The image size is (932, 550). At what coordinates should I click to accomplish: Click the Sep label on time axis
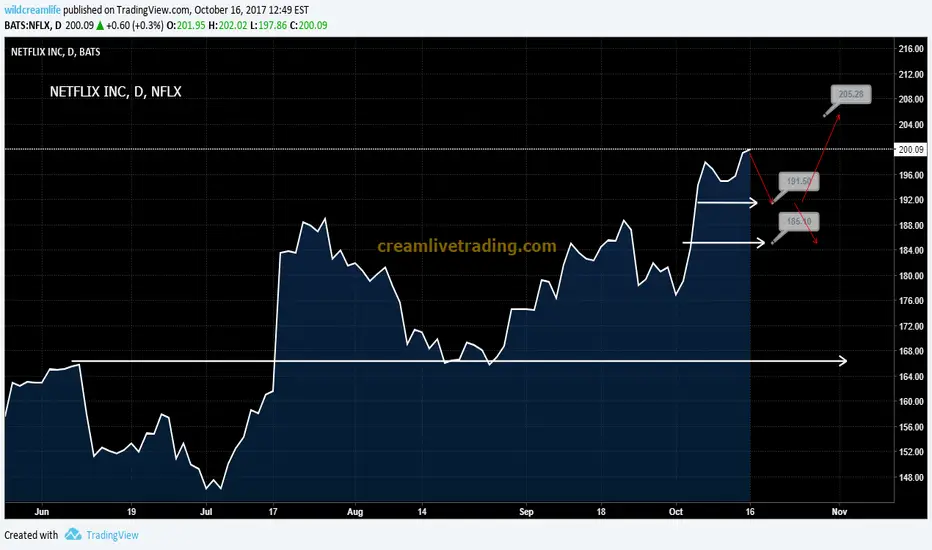pyautogui.click(x=526, y=511)
